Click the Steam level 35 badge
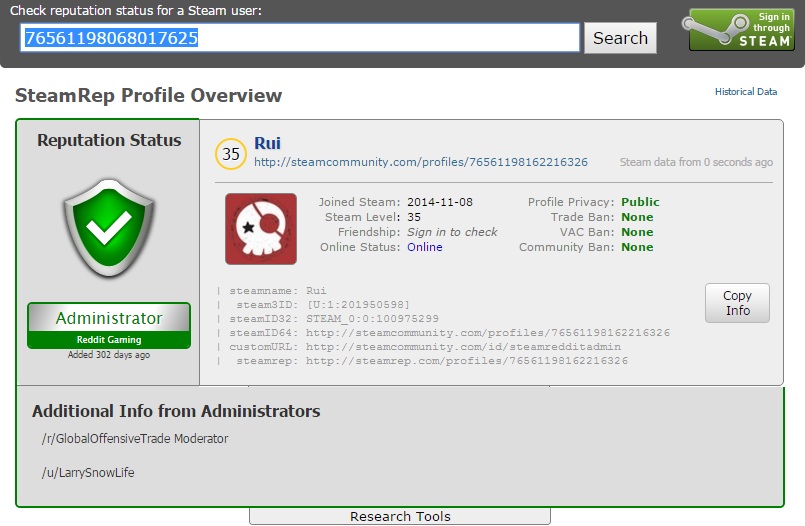This screenshot has height=526, width=806. pyautogui.click(x=231, y=154)
